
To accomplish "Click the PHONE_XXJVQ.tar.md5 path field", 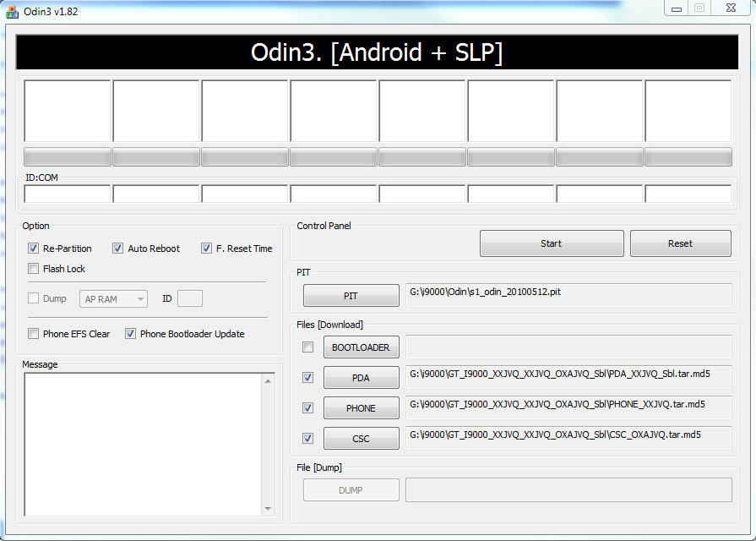I will tap(569, 407).
